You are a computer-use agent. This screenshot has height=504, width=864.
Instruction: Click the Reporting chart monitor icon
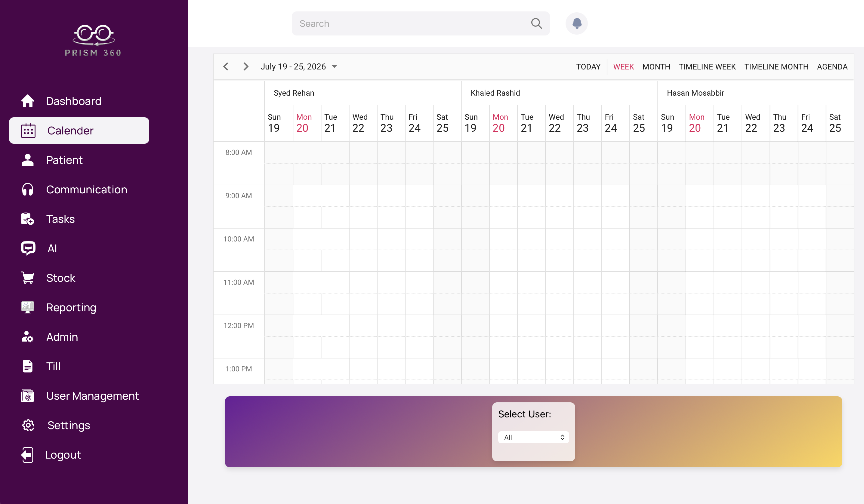[x=28, y=307]
